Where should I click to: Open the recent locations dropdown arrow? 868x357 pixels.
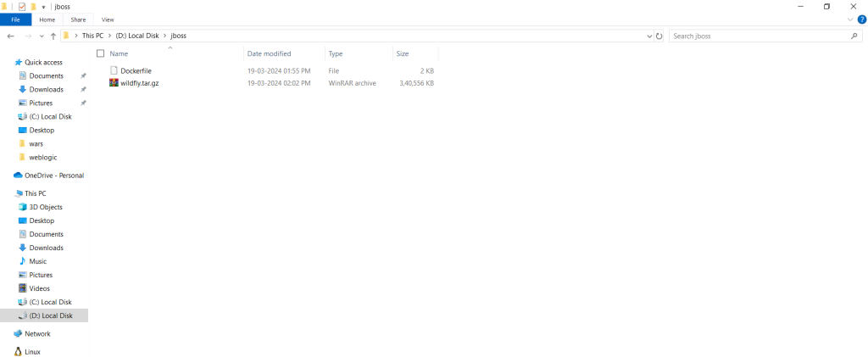(42, 36)
